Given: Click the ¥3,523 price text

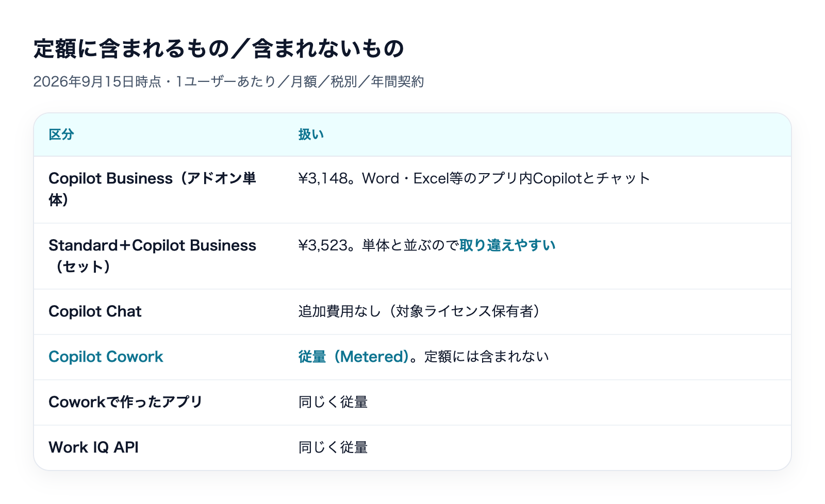Looking at the screenshot, I should [x=323, y=245].
